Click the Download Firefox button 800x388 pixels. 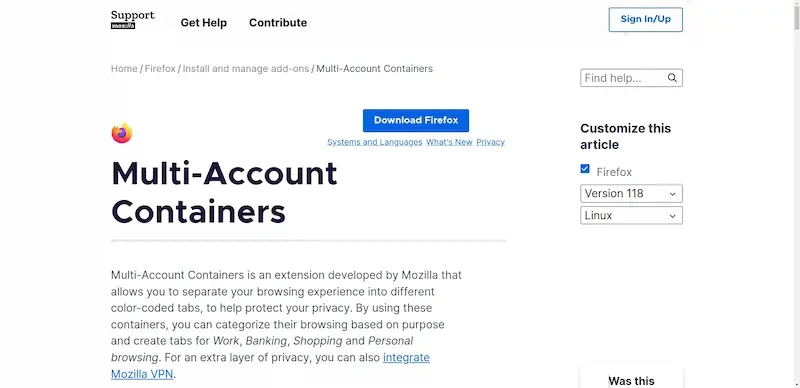[416, 120]
